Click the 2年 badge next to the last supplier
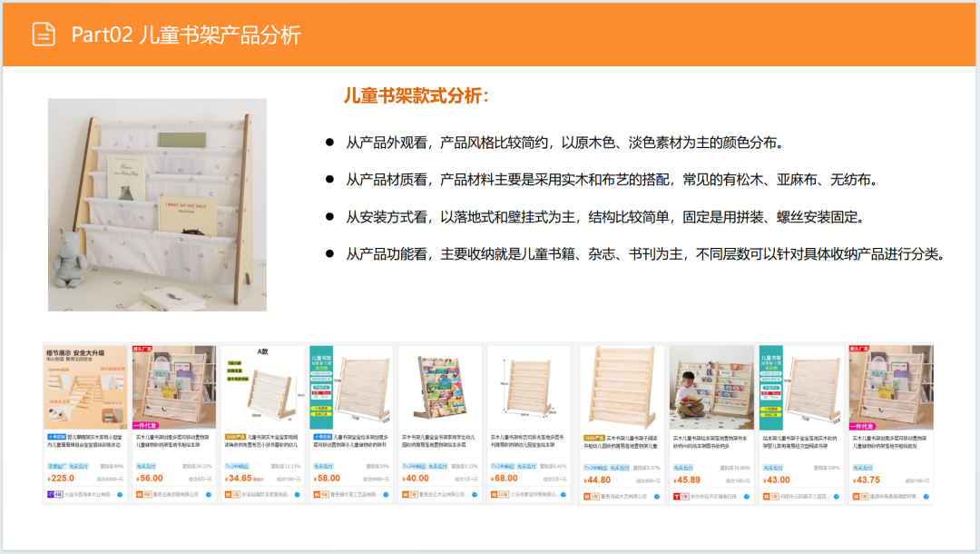This screenshot has width=980, height=554. coord(863,496)
